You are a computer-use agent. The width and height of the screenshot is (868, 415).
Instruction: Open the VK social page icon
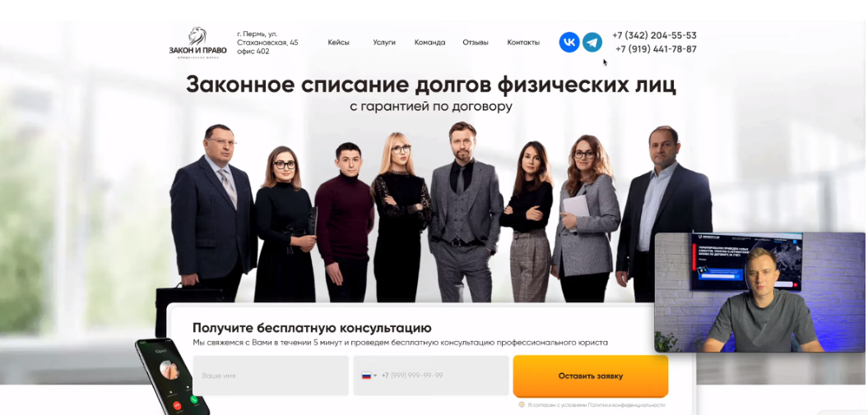[569, 43]
